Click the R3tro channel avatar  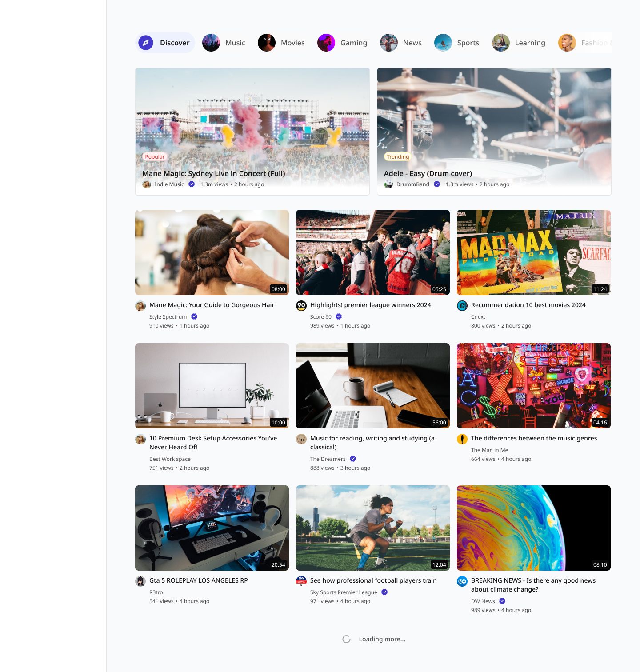coord(140,581)
